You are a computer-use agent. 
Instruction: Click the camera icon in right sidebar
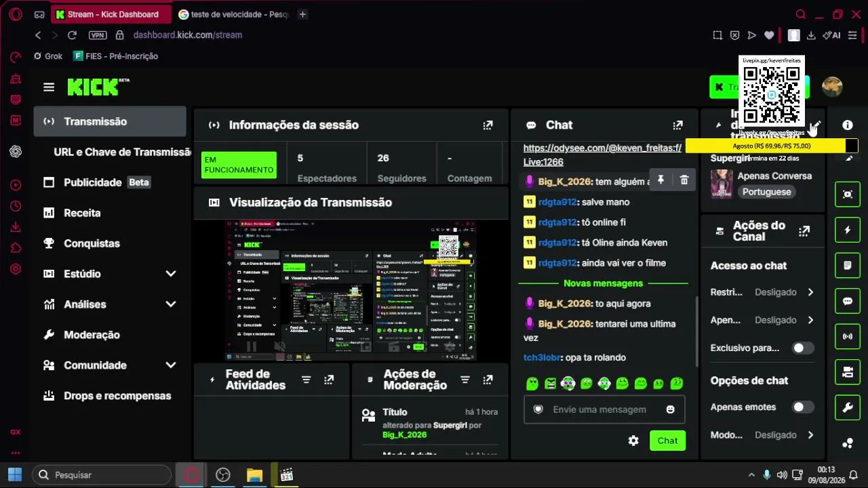point(848,371)
